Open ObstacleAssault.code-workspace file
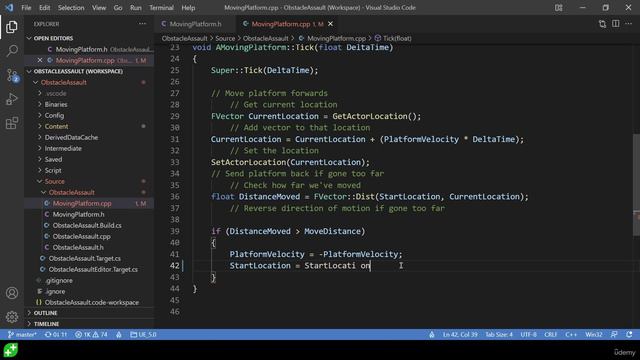Screen dimensions: 640x360 91,302
